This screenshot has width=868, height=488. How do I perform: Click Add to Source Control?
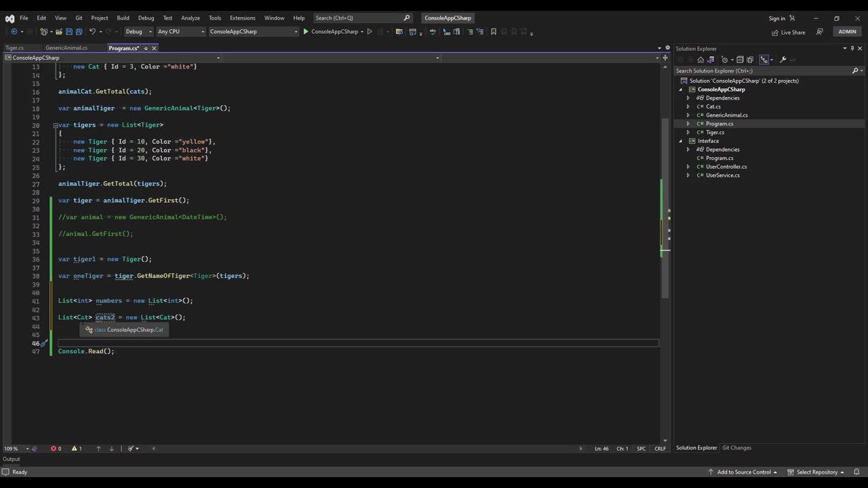743,472
